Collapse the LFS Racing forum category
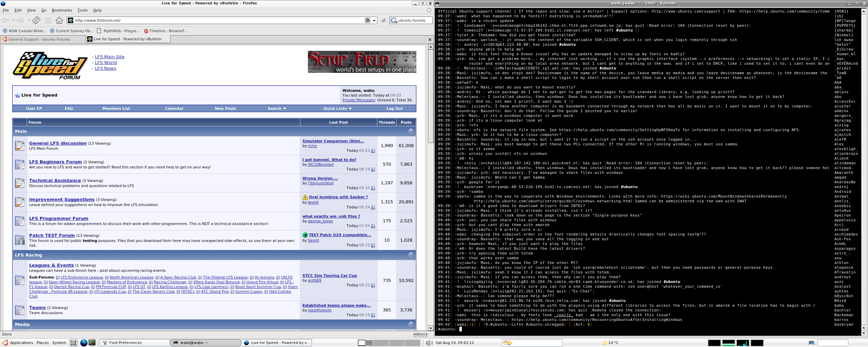Viewport: 868px width, 347px height. (411, 255)
